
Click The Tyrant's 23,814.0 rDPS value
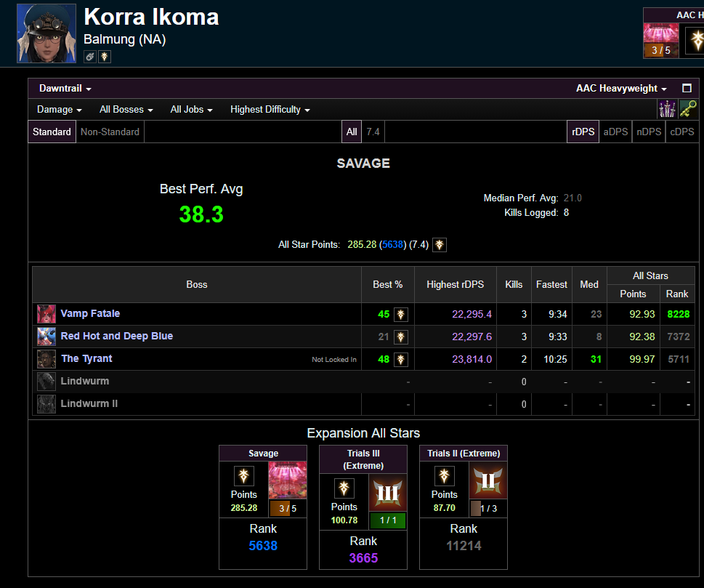point(472,359)
